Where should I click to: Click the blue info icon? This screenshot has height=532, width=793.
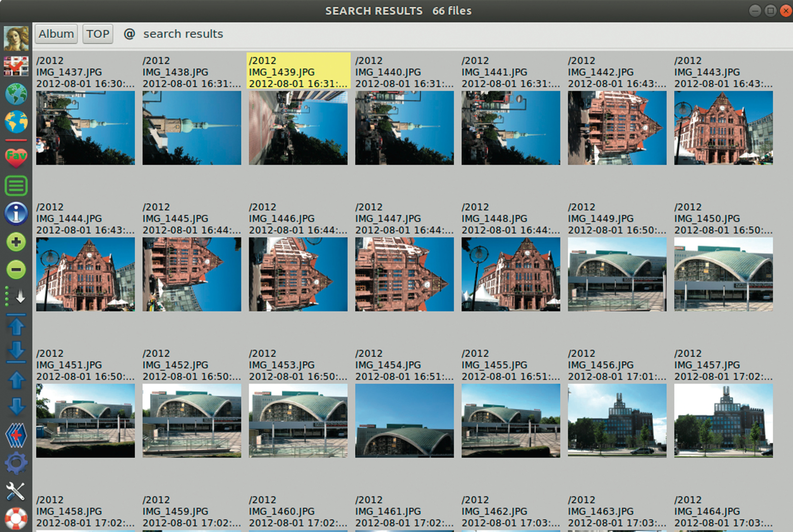point(16,213)
